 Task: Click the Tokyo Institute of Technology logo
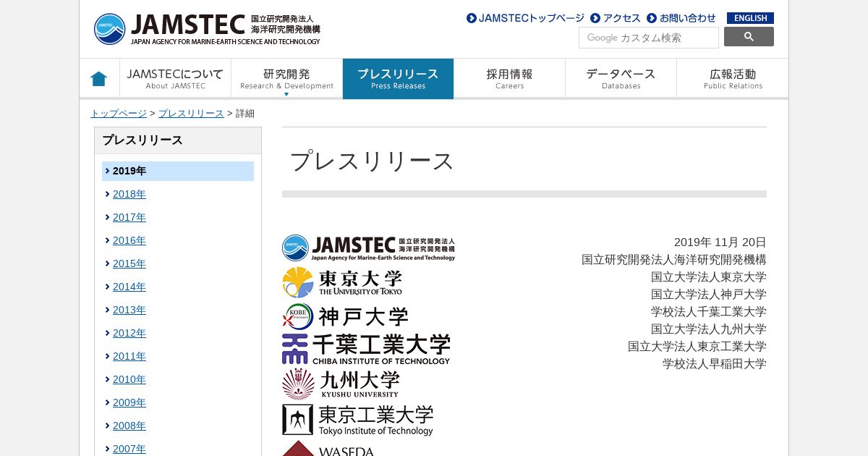(x=357, y=420)
